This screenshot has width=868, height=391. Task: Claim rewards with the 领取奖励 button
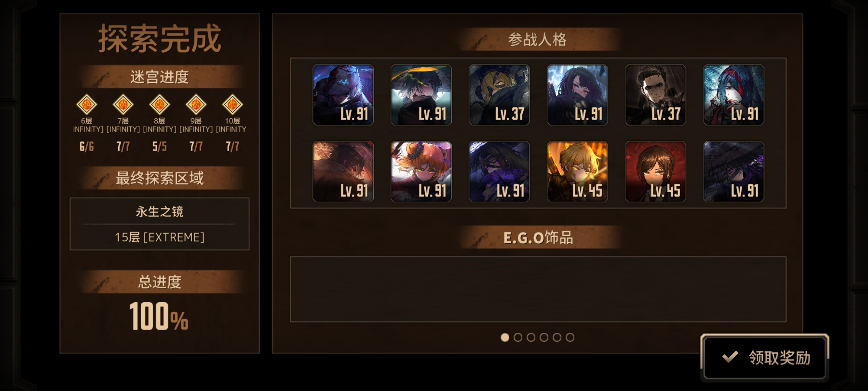coord(765,357)
